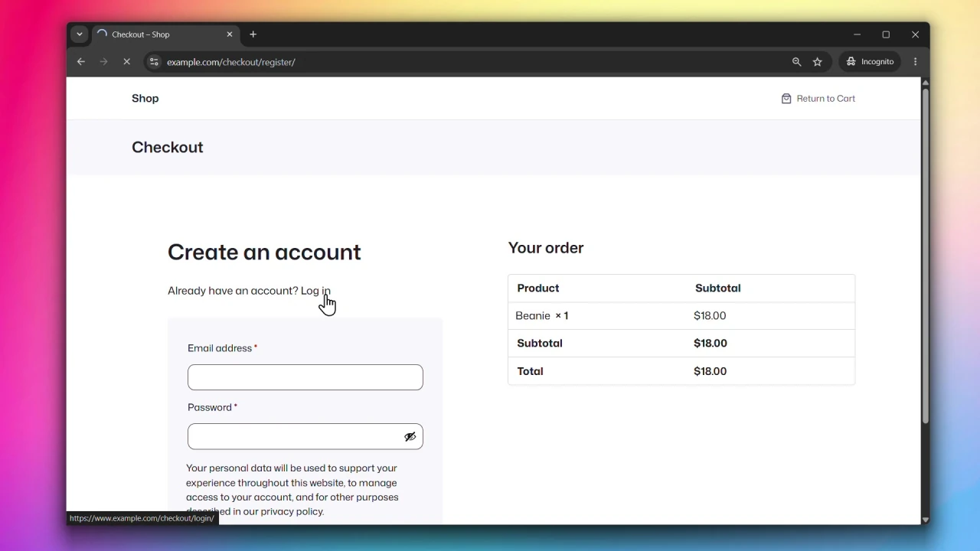
Task: Click the page scrollbar thumb
Action: point(925,256)
